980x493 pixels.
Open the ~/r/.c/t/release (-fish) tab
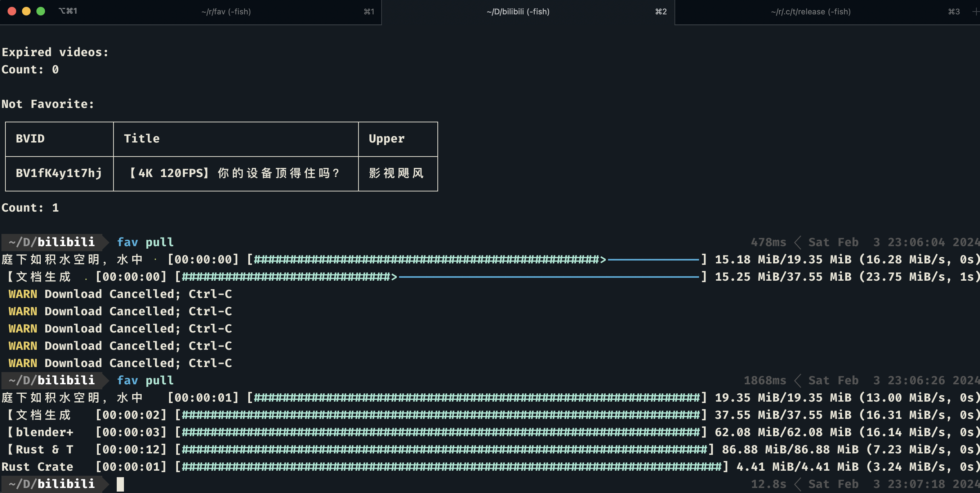pyautogui.click(x=810, y=12)
